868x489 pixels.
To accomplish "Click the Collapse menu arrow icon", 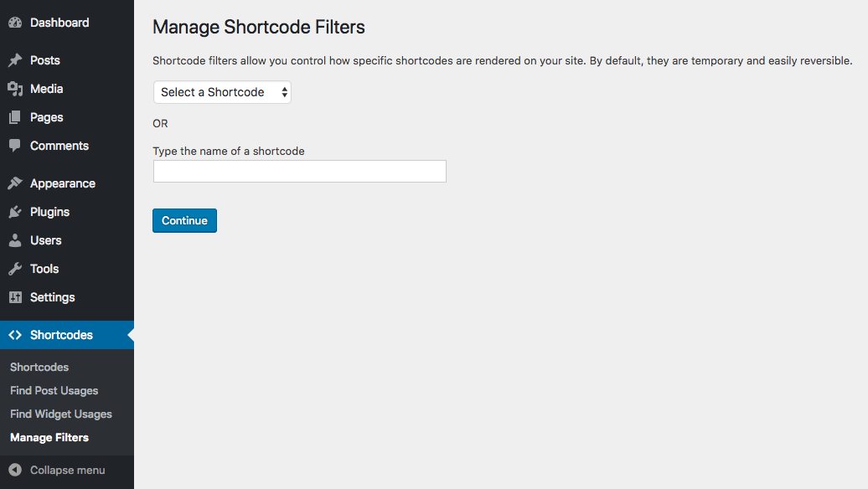I will pos(15,470).
